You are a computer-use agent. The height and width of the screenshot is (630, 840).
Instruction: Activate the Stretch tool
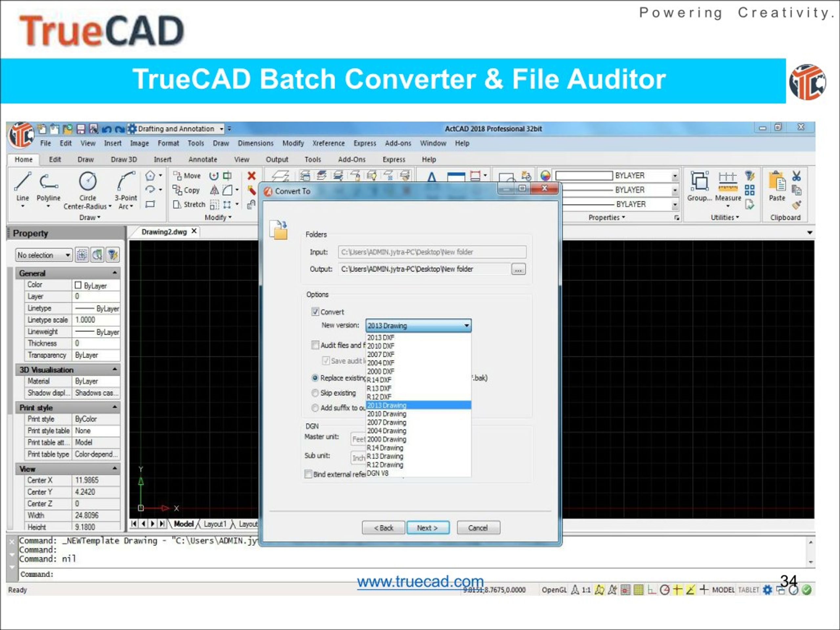tap(189, 204)
